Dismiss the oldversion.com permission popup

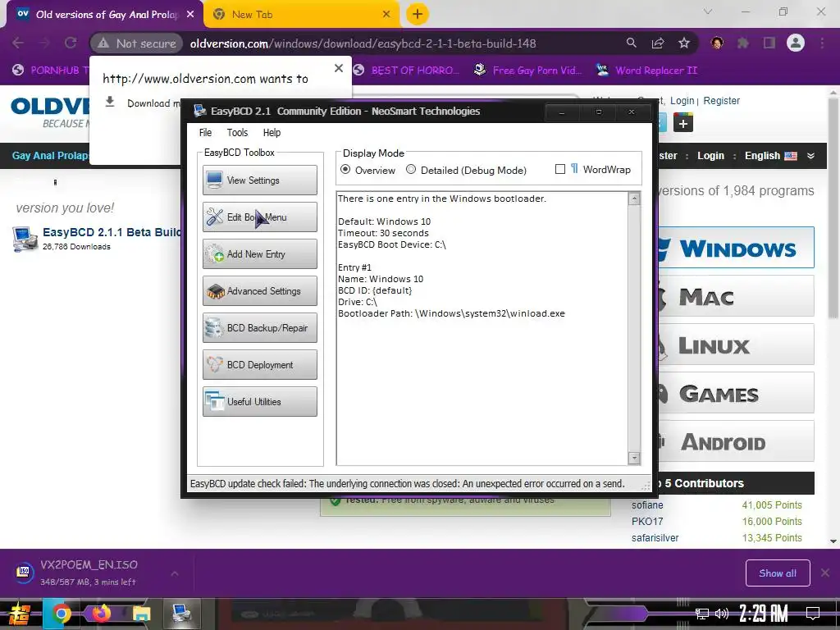[x=339, y=68]
